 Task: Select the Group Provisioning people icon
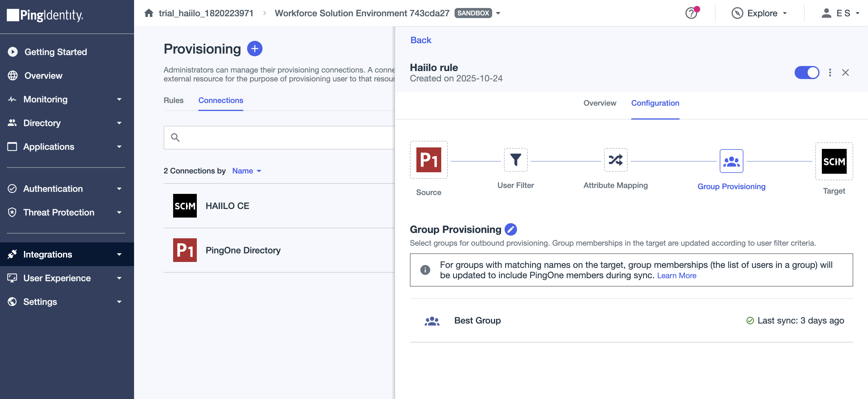(x=732, y=161)
